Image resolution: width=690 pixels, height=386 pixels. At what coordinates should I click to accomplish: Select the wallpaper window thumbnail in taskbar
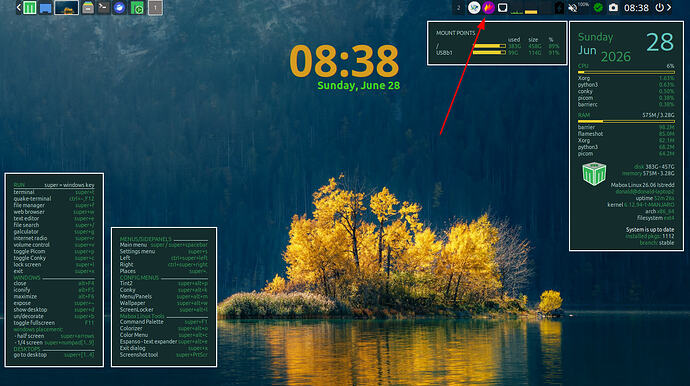66,7
